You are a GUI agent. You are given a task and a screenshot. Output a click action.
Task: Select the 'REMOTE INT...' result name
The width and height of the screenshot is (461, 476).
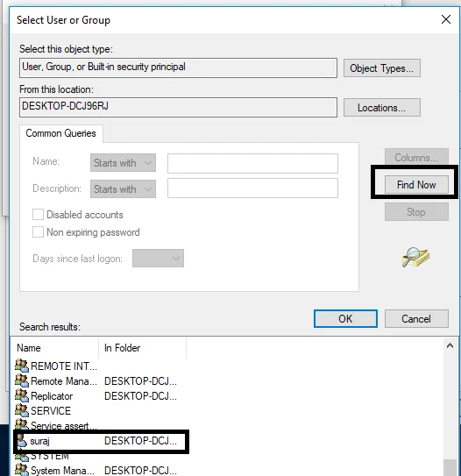click(64, 366)
